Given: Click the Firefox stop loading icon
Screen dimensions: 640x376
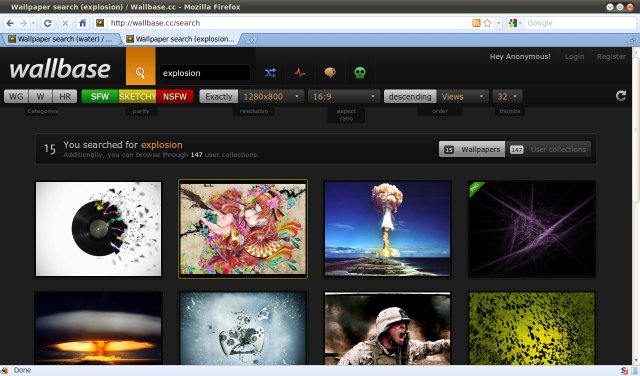Looking at the screenshot, I should click(65, 23).
